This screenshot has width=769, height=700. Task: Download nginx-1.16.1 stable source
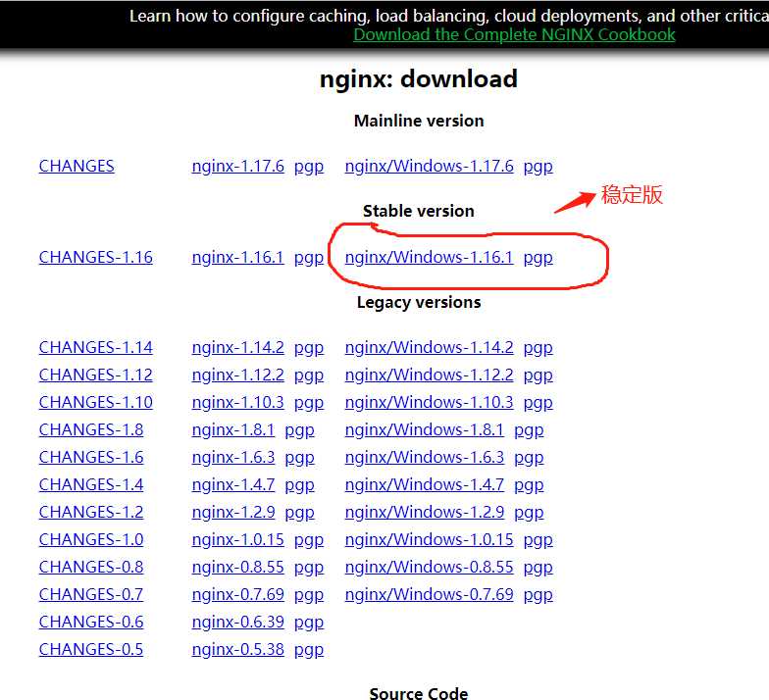point(237,257)
